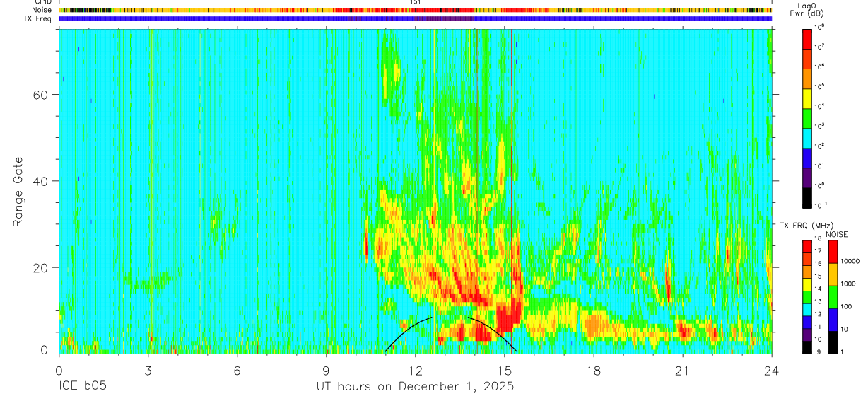The width and height of the screenshot is (868, 401).
Task: Pick the orange segment of the Lag0 power colorbar
Action: pos(807,77)
